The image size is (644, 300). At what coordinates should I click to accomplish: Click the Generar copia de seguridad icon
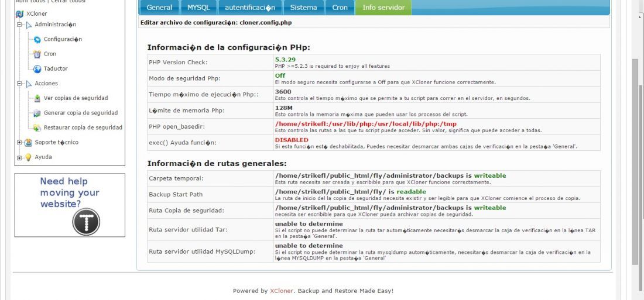pyautogui.click(x=37, y=113)
